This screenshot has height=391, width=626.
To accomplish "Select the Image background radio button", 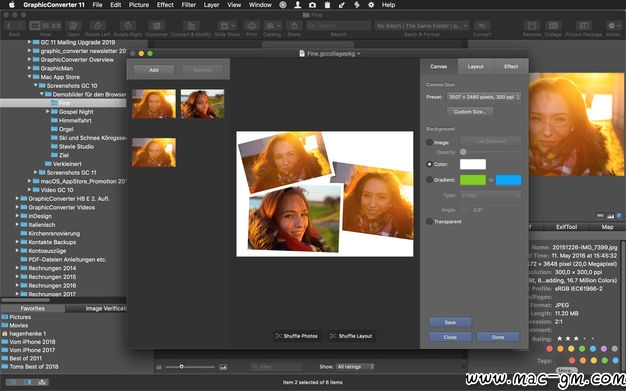I will tap(430, 142).
